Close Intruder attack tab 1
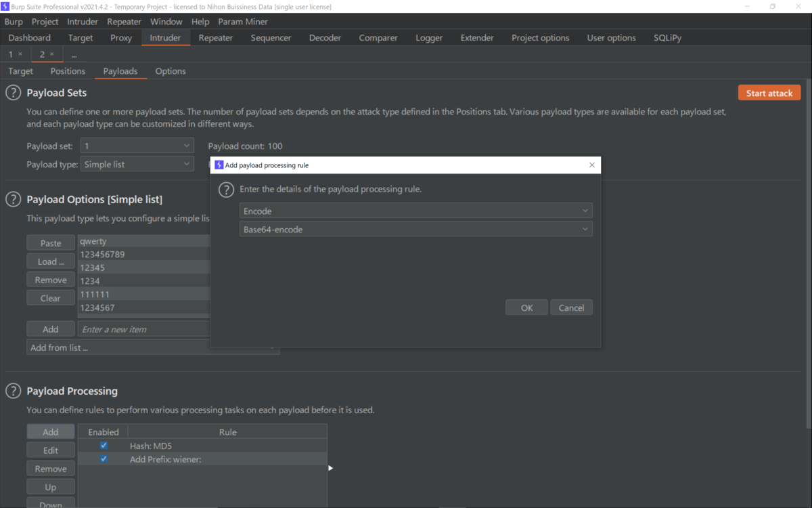 click(x=20, y=54)
